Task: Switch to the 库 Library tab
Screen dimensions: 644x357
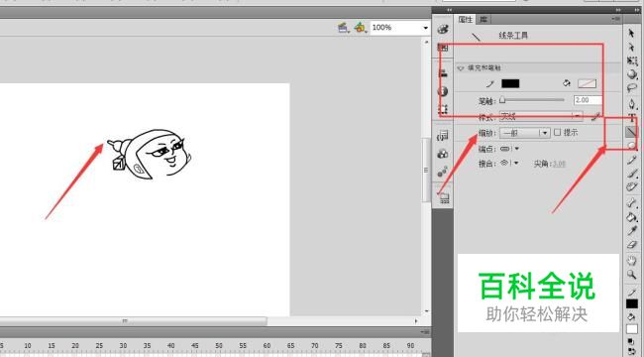Action: tap(483, 19)
